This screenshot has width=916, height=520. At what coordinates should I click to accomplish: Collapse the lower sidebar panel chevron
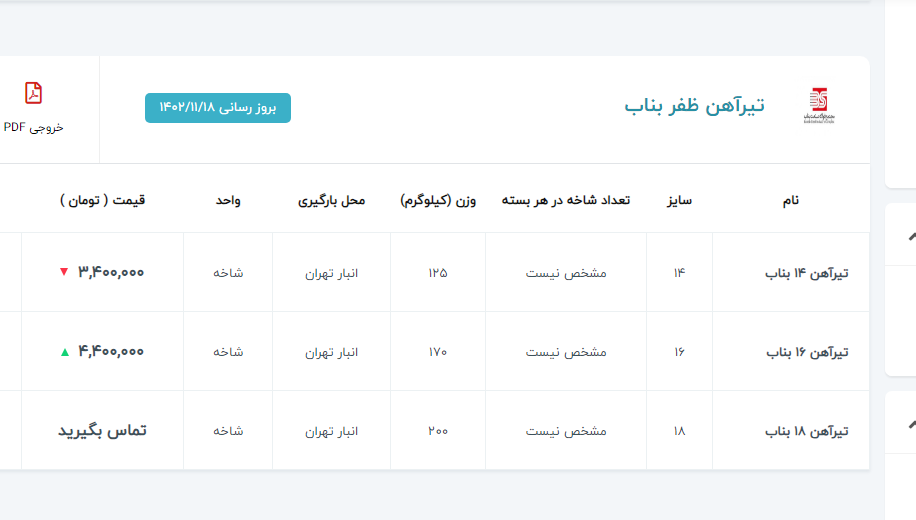pyautogui.click(x=911, y=424)
